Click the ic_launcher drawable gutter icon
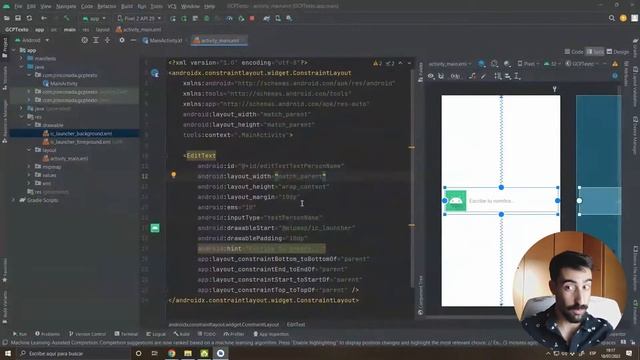 [x=155, y=228]
